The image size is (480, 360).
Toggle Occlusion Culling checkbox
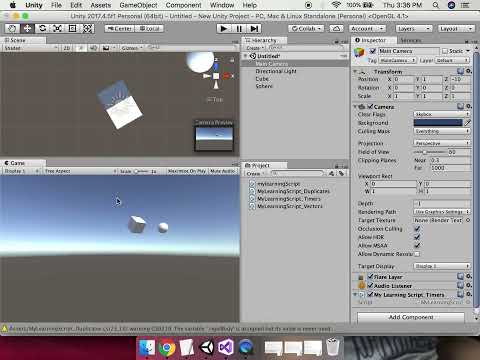(417, 229)
